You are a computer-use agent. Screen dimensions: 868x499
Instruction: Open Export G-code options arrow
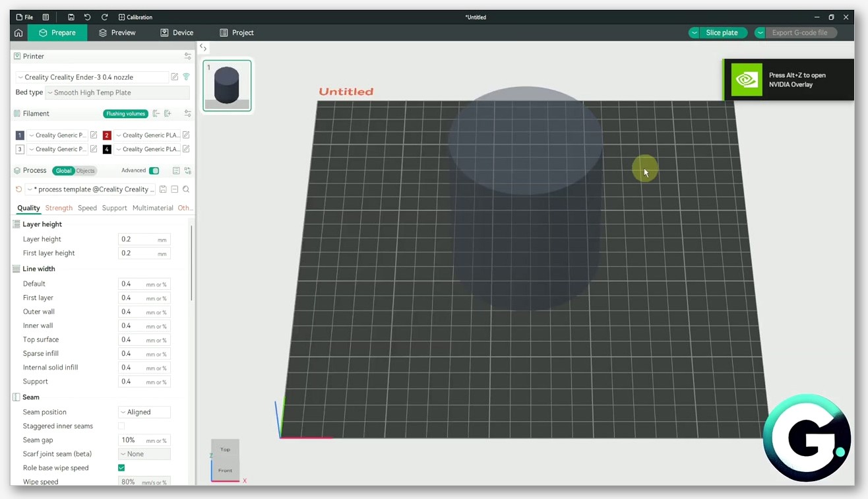coord(760,32)
